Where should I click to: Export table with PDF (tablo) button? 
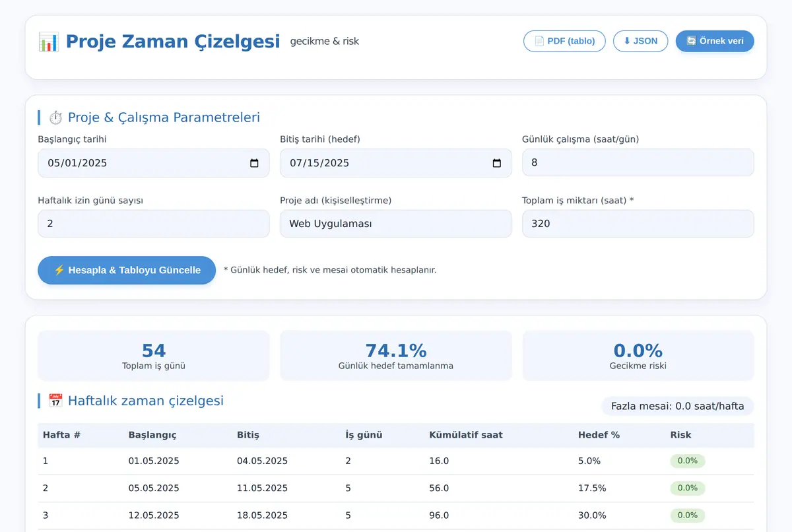click(564, 41)
